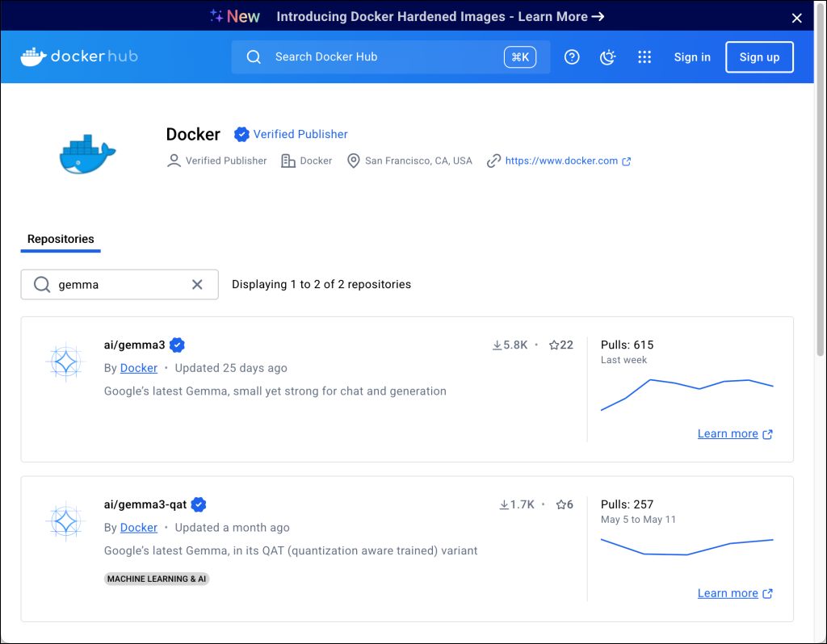827x644 pixels.
Task: Open the https://www.docker.com link
Action: [561, 161]
